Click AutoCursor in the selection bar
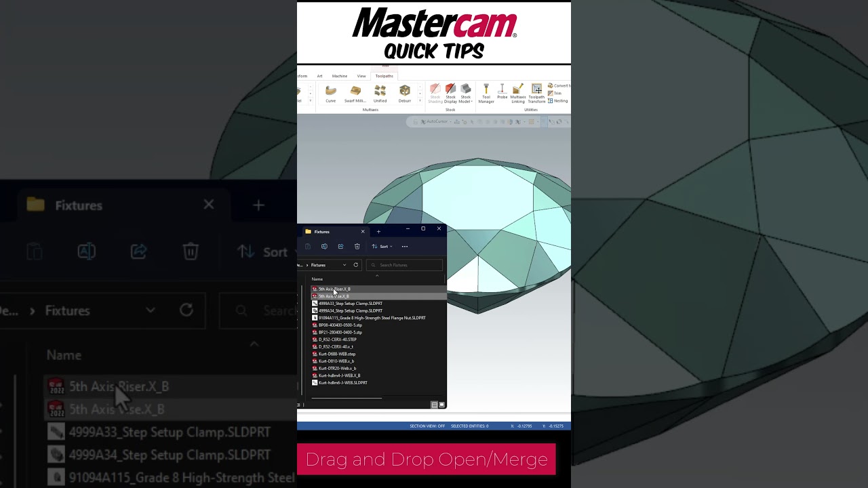Image resolution: width=868 pixels, height=488 pixels. pyautogui.click(x=433, y=121)
